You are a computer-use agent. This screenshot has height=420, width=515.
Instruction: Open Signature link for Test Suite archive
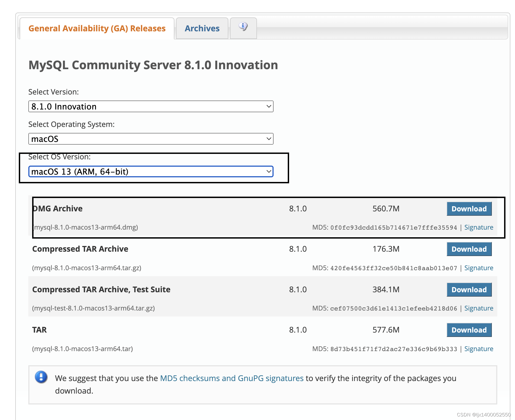(x=479, y=308)
